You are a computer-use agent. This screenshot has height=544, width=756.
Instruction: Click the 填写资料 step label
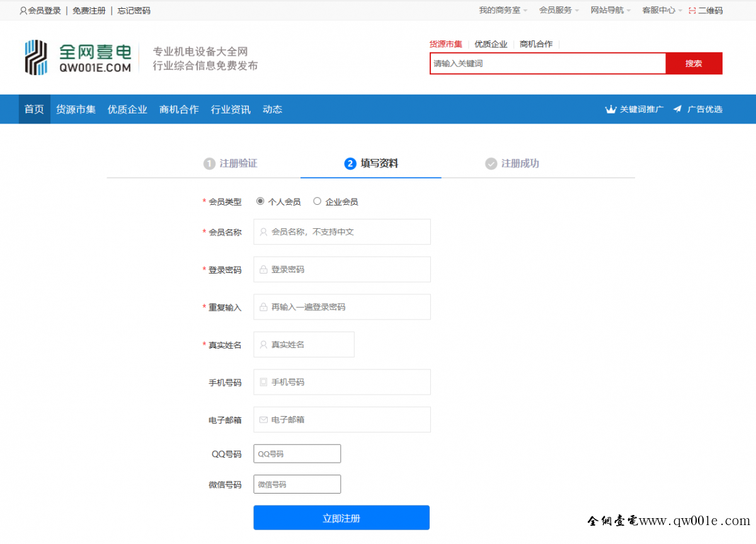(x=379, y=164)
